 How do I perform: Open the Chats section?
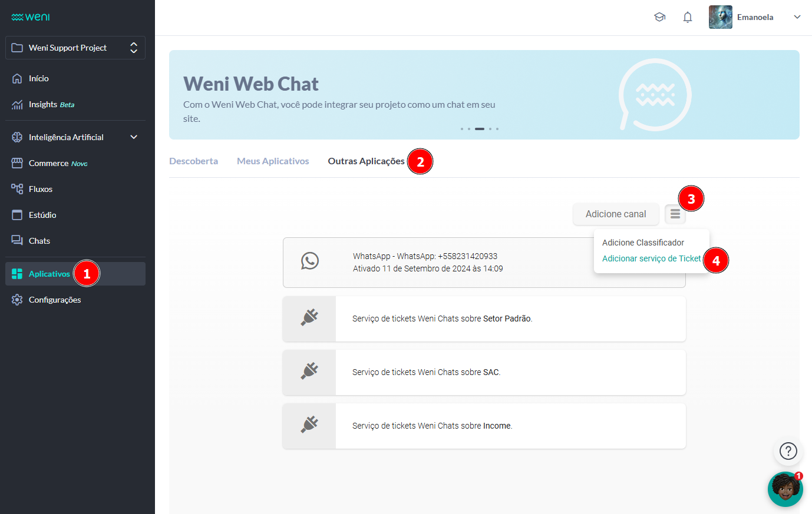[x=41, y=240]
